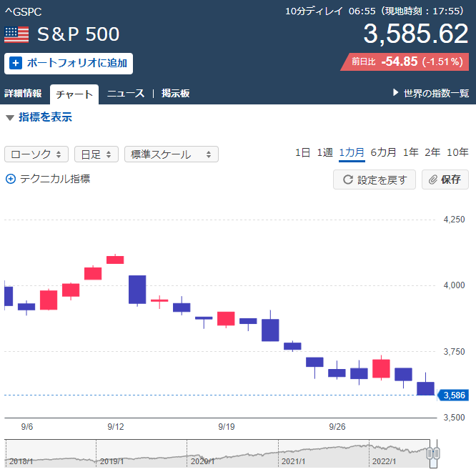
Task: Select the 10年 time range
Action: [x=458, y=152]
